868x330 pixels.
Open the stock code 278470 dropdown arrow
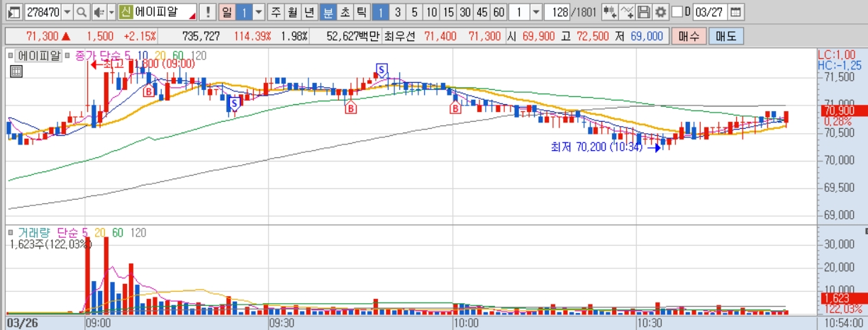click(67, 12)
